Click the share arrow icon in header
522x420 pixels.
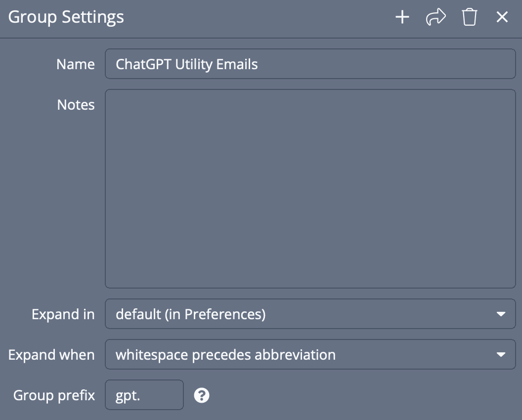pos(436,17)
